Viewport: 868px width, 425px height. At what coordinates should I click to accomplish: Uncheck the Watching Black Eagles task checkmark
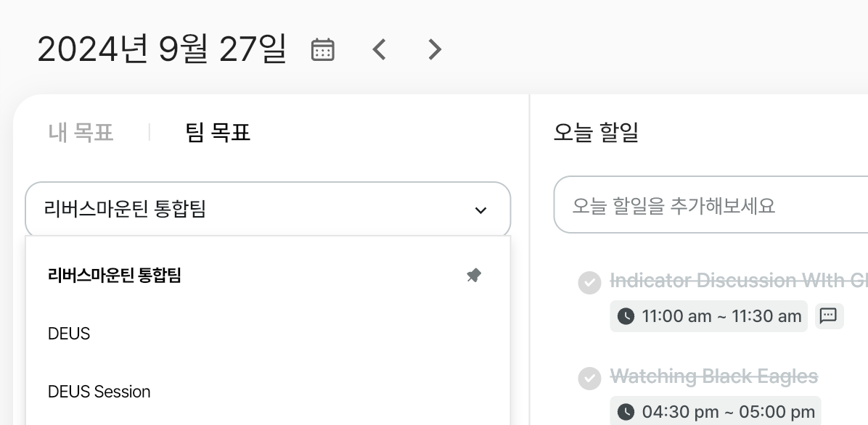[589, 379]
